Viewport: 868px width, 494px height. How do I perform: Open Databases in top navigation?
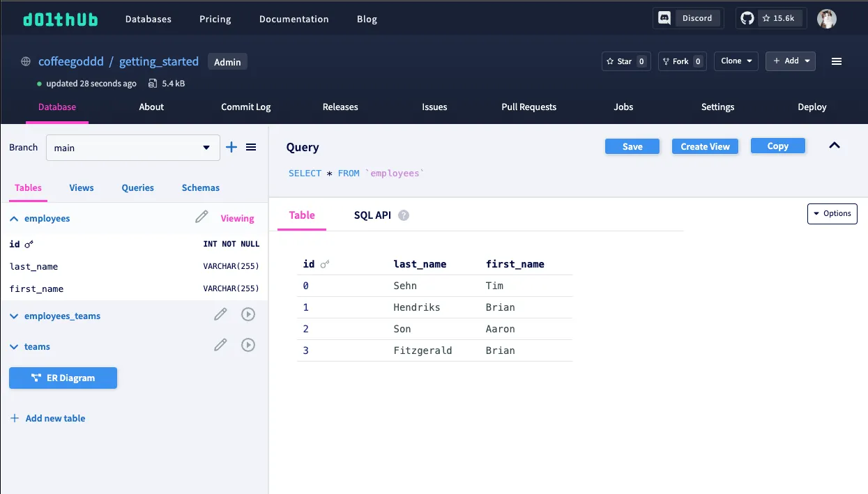coord(149,19)
